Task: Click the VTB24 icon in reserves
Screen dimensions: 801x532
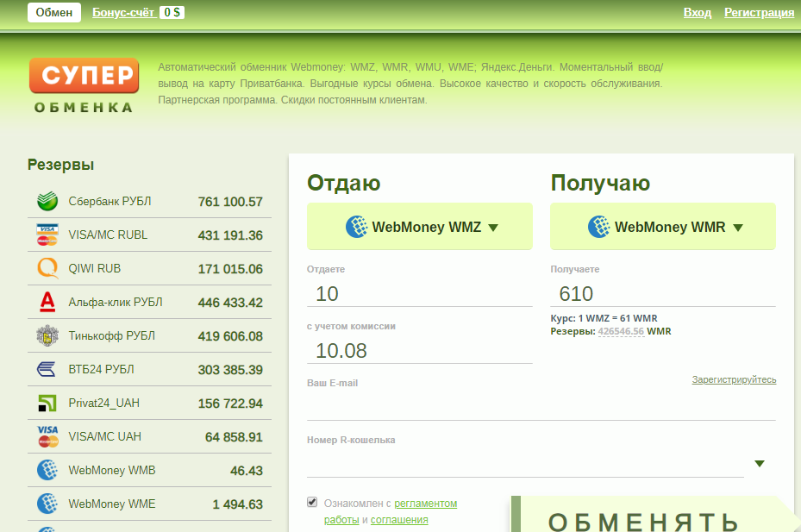Action: pyautogui.click(x=47, y=370)
